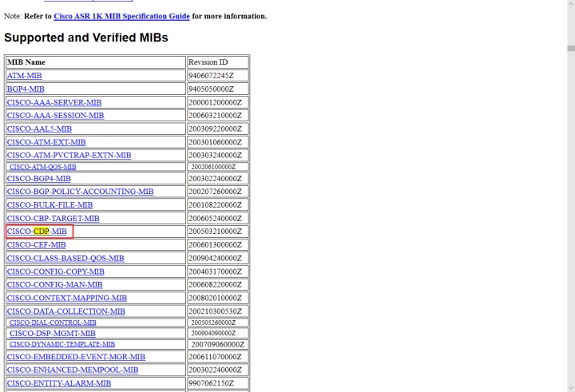Click the revision ID 200210300530Z

[x=216, y=311]
